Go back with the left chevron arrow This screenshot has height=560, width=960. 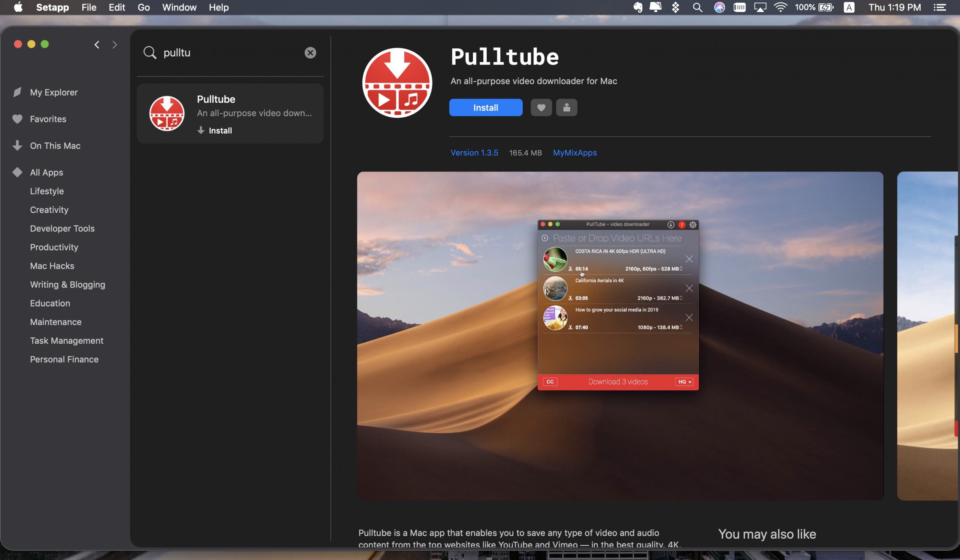97,45
